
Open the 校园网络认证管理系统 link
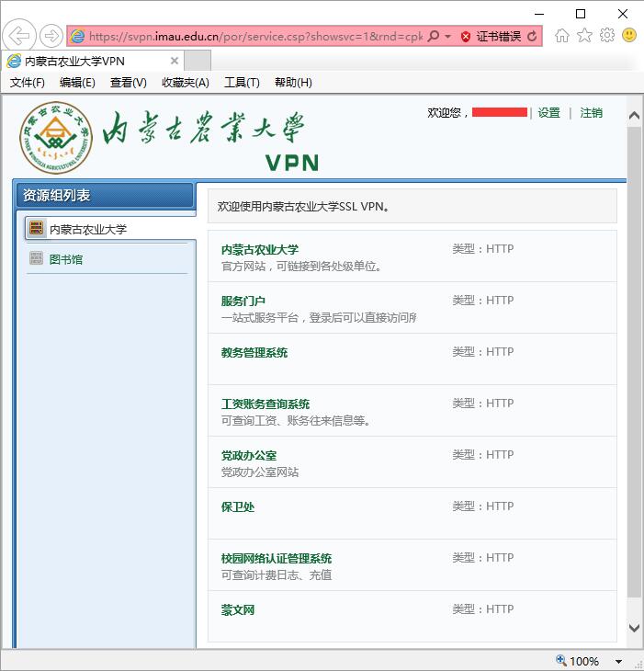point(277,559)
